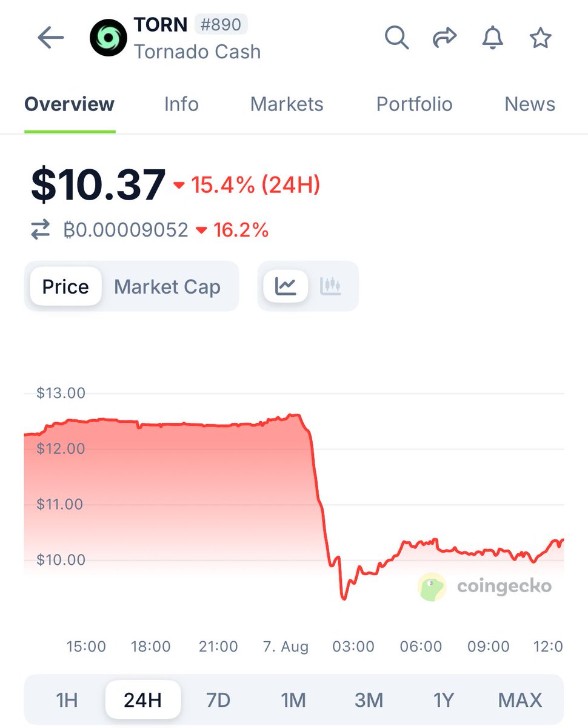Go to the Markets tab
Screen dimensions: 588x728
coord(287,104)
